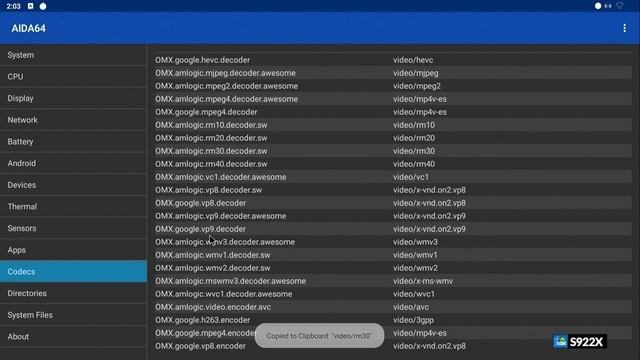The image size is (640, 360).
Task: Select OMX.amlogic.vp8.decoder.sw row
Action: pos(393,190)
